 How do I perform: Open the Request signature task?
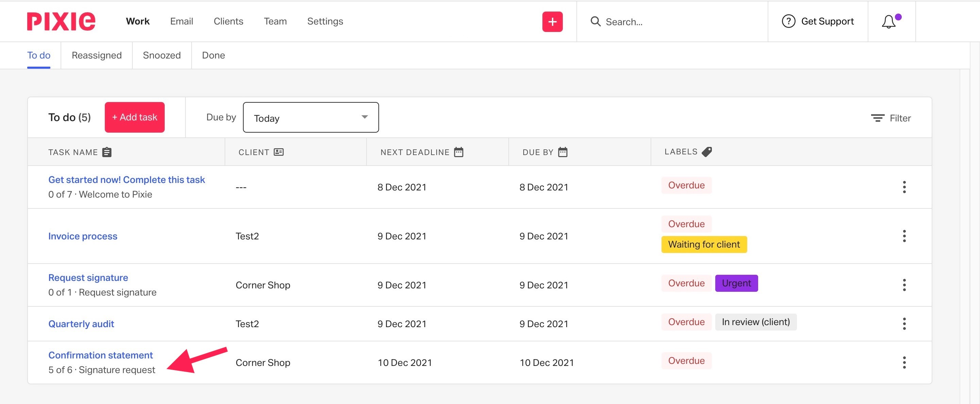[x=88, y=278]
